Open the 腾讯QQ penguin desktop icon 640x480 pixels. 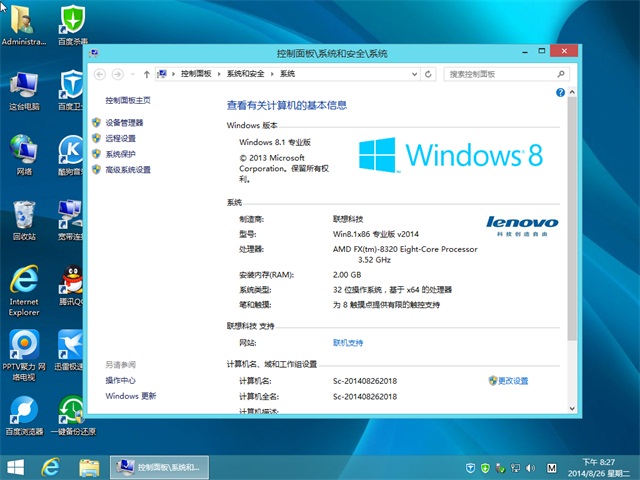coord(70,282)
